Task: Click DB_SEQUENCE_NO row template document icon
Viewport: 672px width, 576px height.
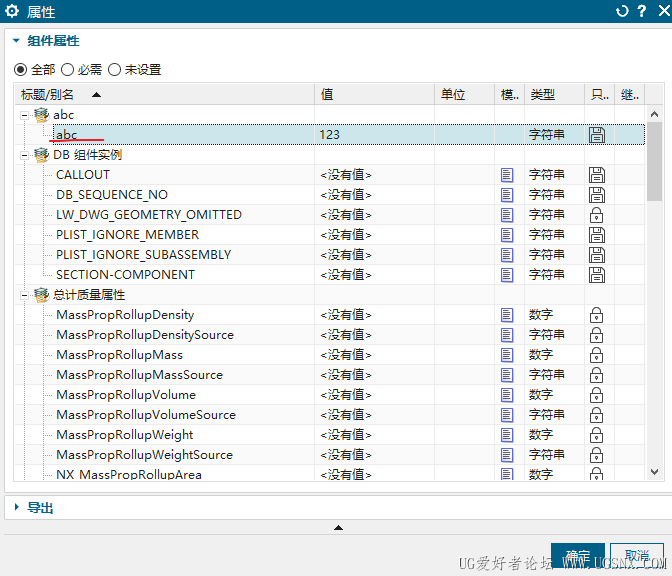Action: [507, 195]
